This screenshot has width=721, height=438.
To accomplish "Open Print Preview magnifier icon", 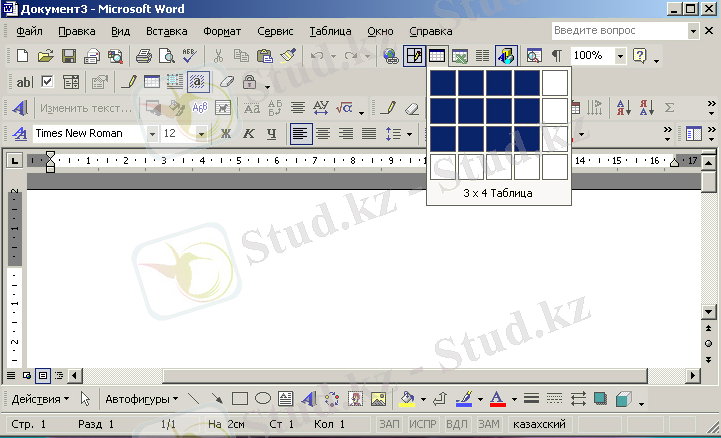I will pos(166,56).
